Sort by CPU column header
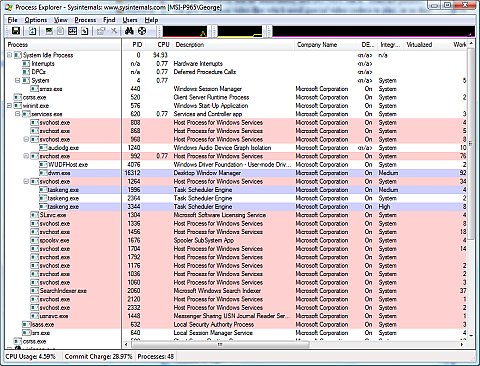Viewport: 480px width, 366px height. coord(163,45)
